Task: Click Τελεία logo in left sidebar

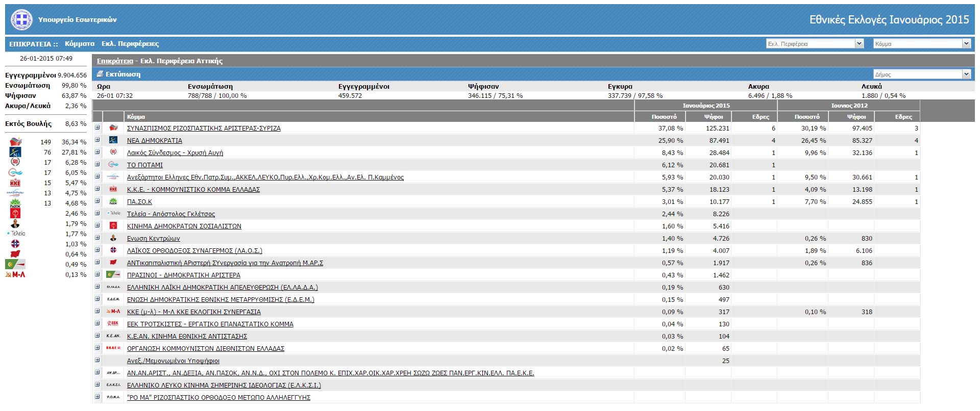Action: 16,234
